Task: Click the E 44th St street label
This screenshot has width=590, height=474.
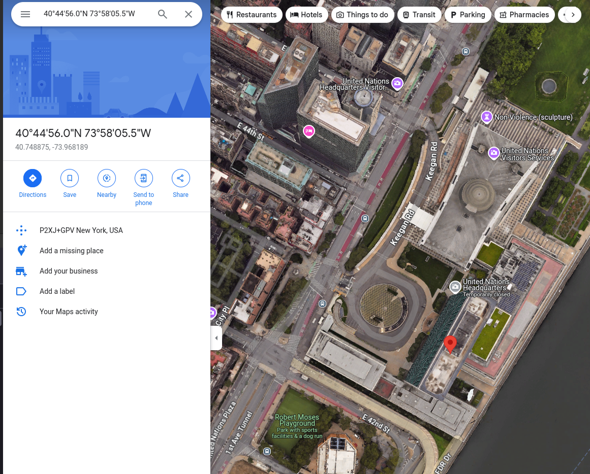Action: [x=251, y=132]
